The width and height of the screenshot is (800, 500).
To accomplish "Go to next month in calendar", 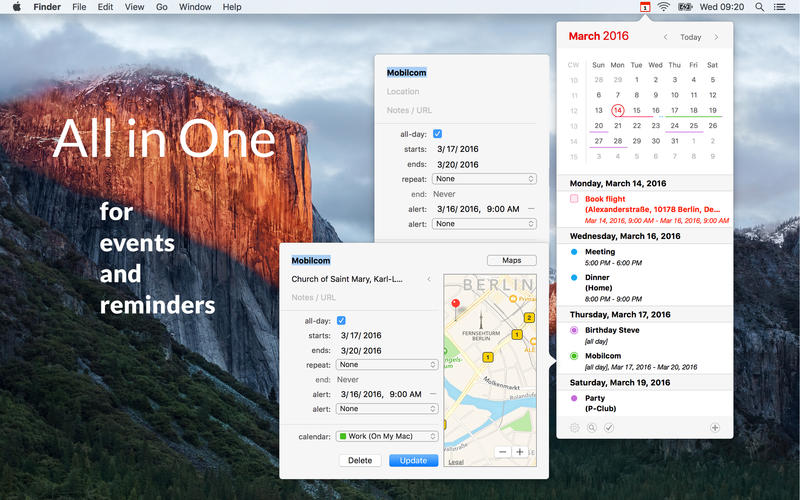I will [x=716, y=37].
